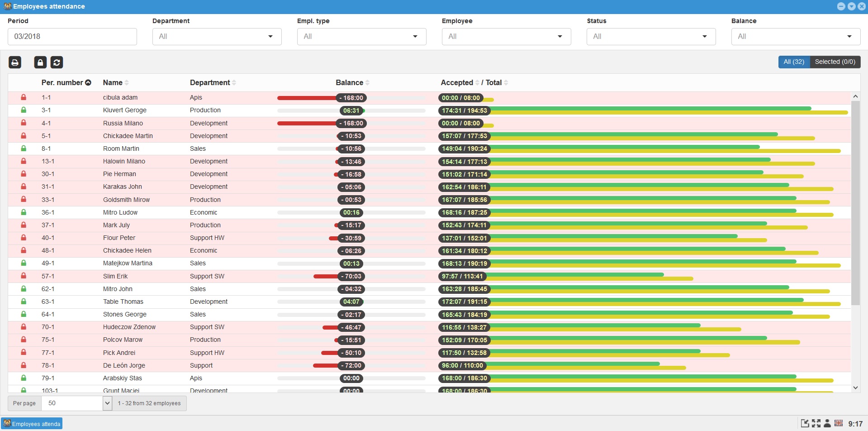Click the scroll up arrow of table
The height and width of the screenshot is (431, 868).
(855, 96)
